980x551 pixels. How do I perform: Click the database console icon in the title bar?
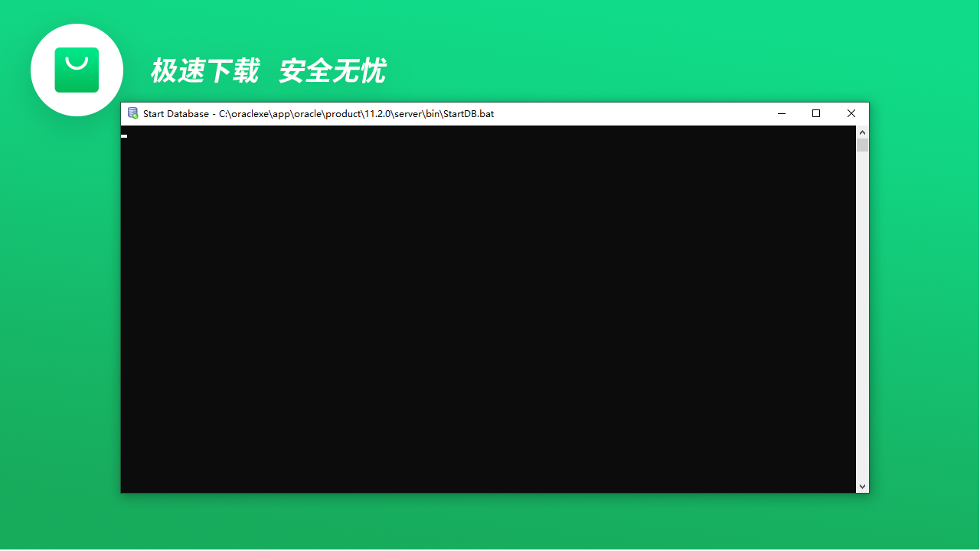point(132,113)
